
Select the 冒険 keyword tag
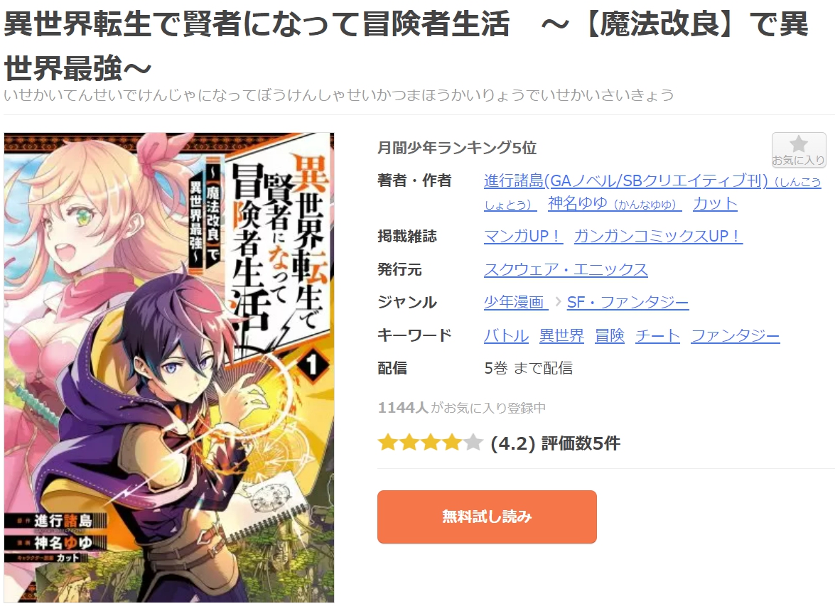coord(610,335)
